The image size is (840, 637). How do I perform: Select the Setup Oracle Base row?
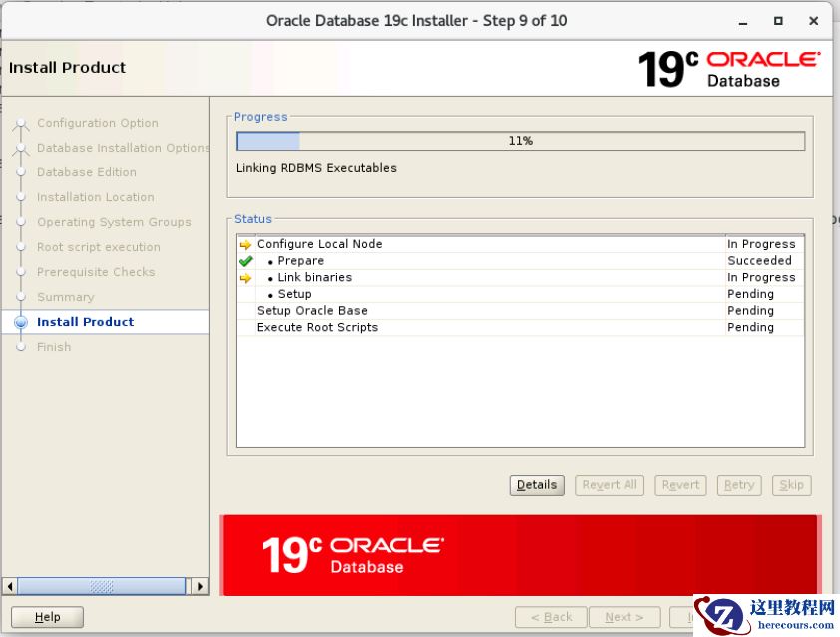520,310
